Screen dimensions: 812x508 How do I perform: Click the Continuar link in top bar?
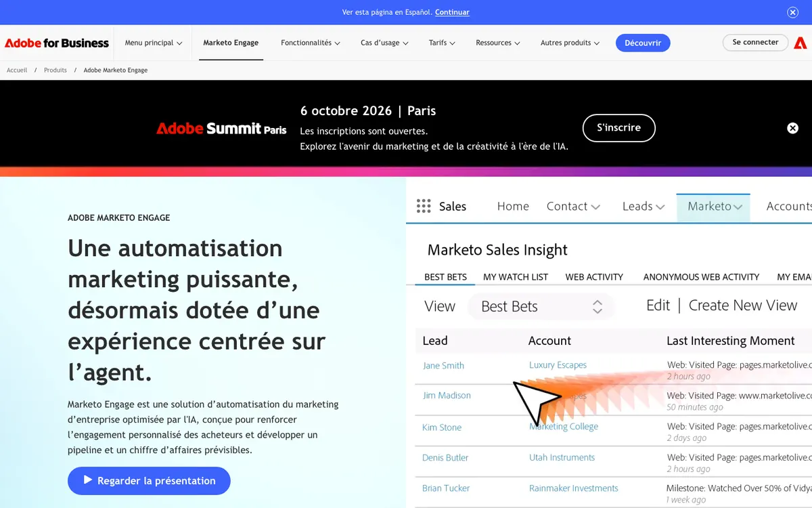452,12
